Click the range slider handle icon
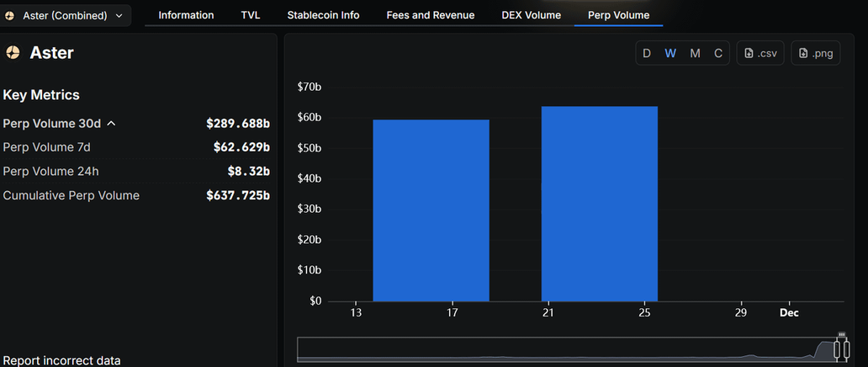Image resolution: width=868 pixels, height=367 pixels. [x=840, y=349]
